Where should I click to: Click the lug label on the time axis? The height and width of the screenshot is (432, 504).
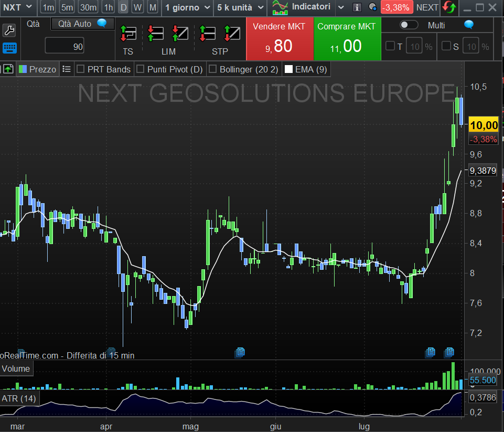(364, 427)
